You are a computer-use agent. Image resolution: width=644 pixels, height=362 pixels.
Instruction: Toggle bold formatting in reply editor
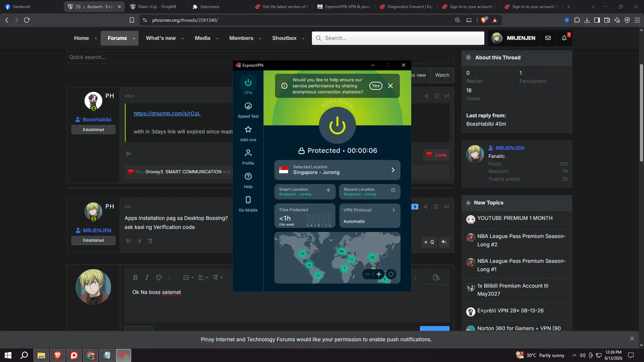click(135, 278)
